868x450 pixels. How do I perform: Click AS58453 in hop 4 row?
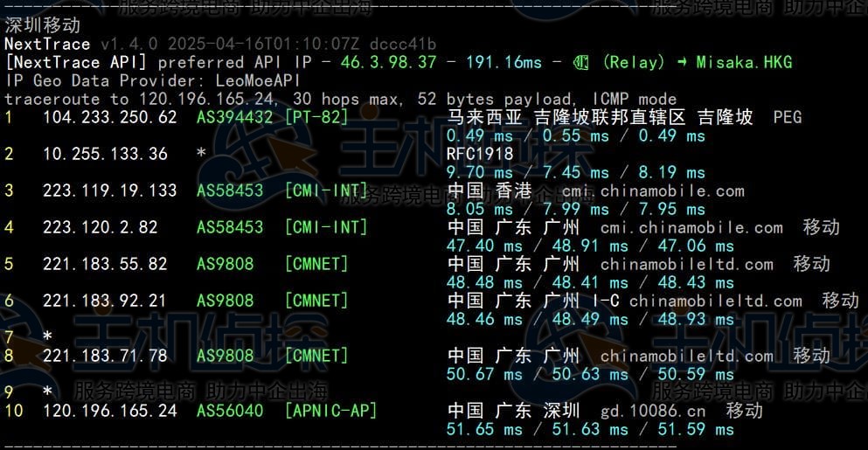coord(230,227)
